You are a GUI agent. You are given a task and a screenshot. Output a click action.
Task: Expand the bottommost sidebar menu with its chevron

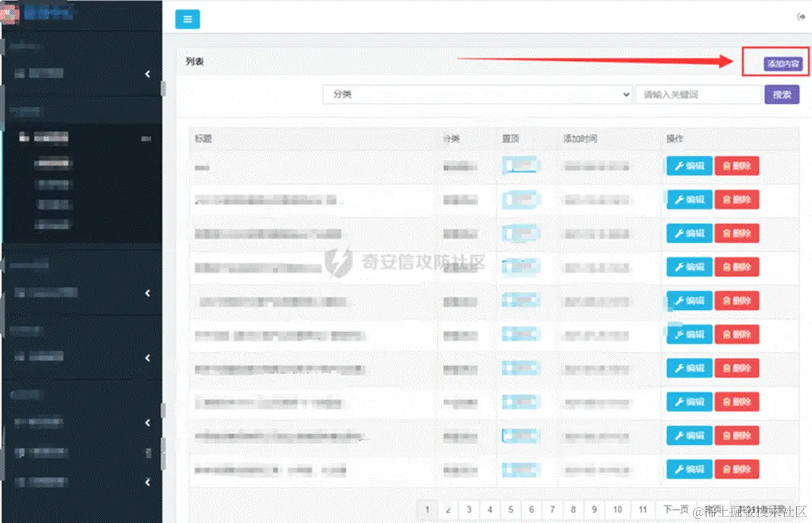pyautogui.click(x=148, y=482)
